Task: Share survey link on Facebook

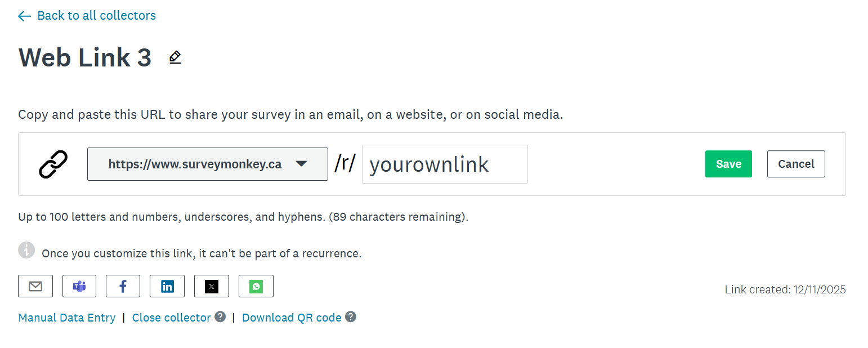Action: (123, 286)
